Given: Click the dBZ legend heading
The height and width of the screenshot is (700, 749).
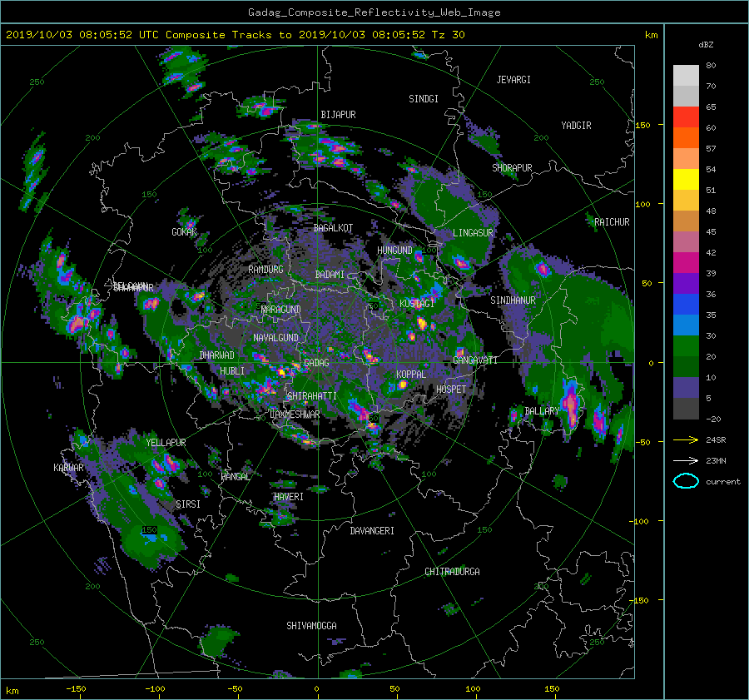Looking at the screenshot, I should point(706,44).
